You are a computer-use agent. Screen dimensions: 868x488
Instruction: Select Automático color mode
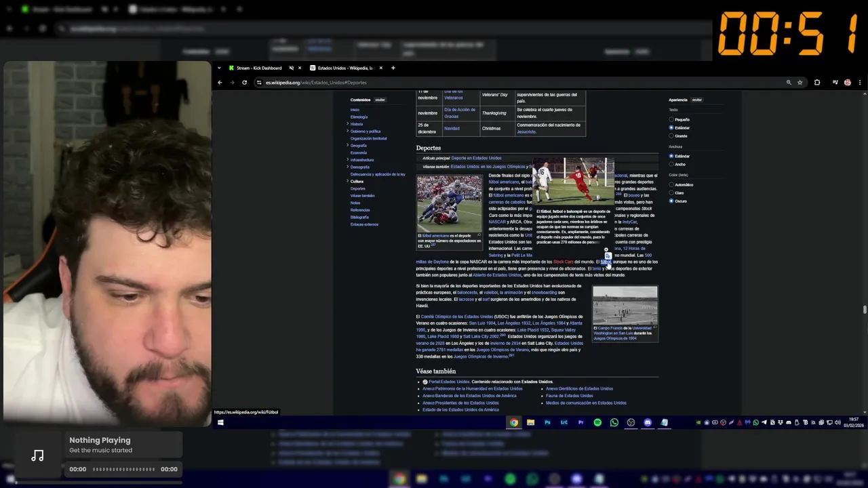pyautogui.click(x=671, y=184)
